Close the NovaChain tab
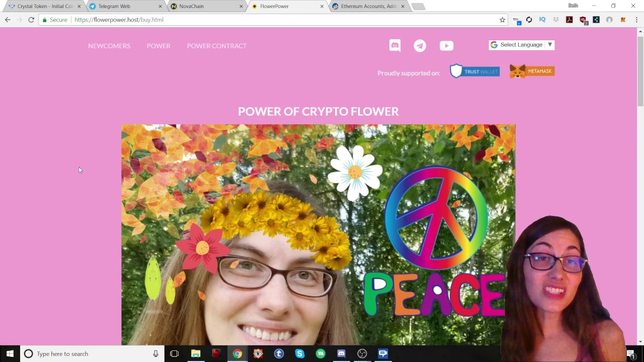Image resolution: width=644 pixels, height=362 pixels. pyautogui.click(x=241, y=7)
